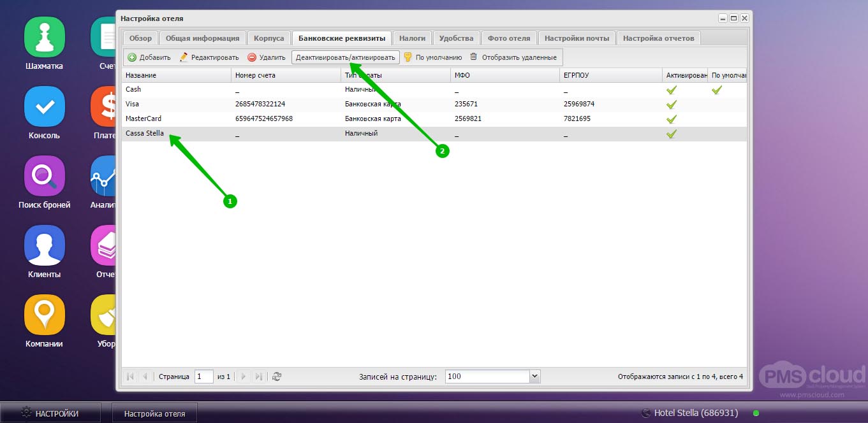The width and height of the screenshot is (868, 423).
Task: Click ЕГРПОУ value 7821695
Action: pos(577,119)
